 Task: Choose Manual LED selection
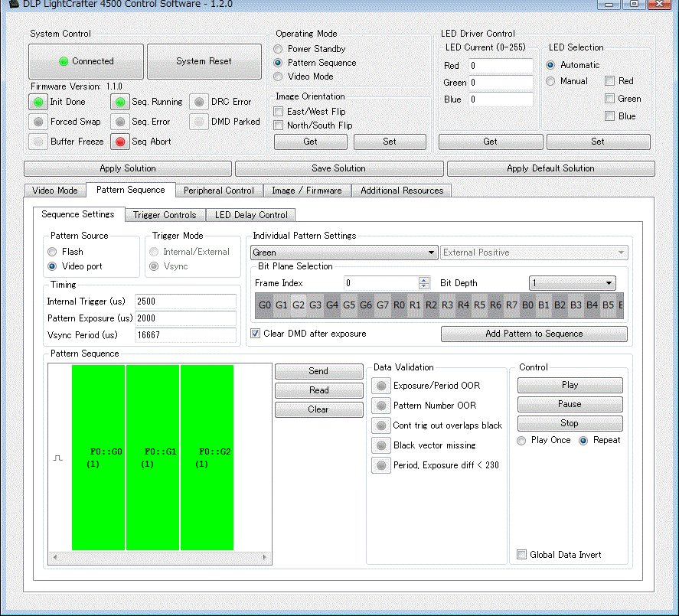[x=550, y=81]
